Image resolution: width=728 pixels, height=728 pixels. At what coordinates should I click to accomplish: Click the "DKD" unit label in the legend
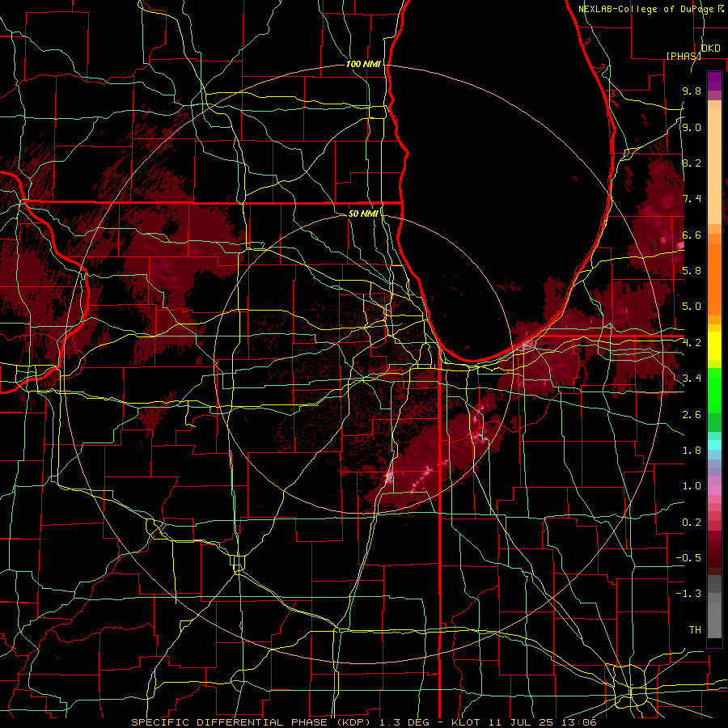pyautogui.click(x=711, y=48)
